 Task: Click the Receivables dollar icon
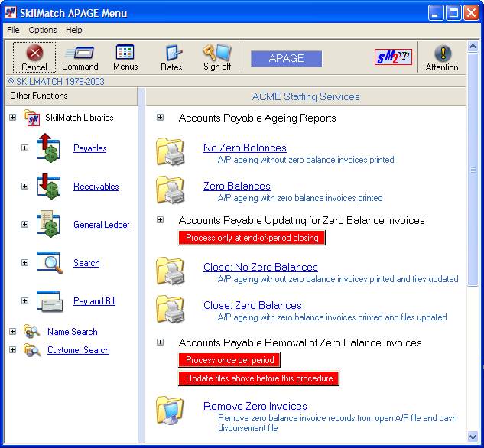pos(48,186)
